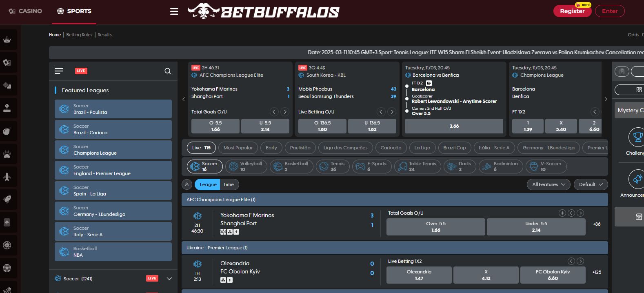Collapse all leagues with the up-chevron button

pos(187,184)
